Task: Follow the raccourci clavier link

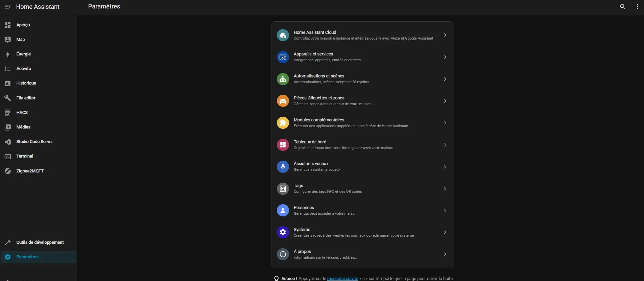Action: coord(342,278)
